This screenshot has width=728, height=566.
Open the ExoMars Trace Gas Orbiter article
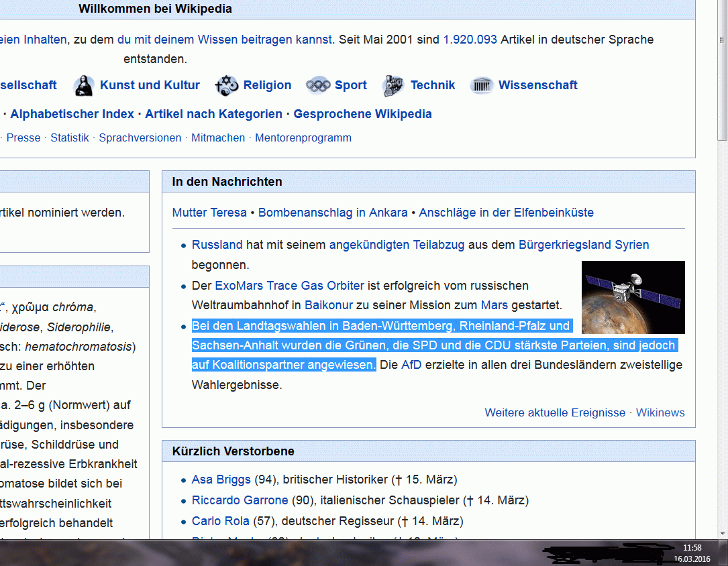coord(289,286)
